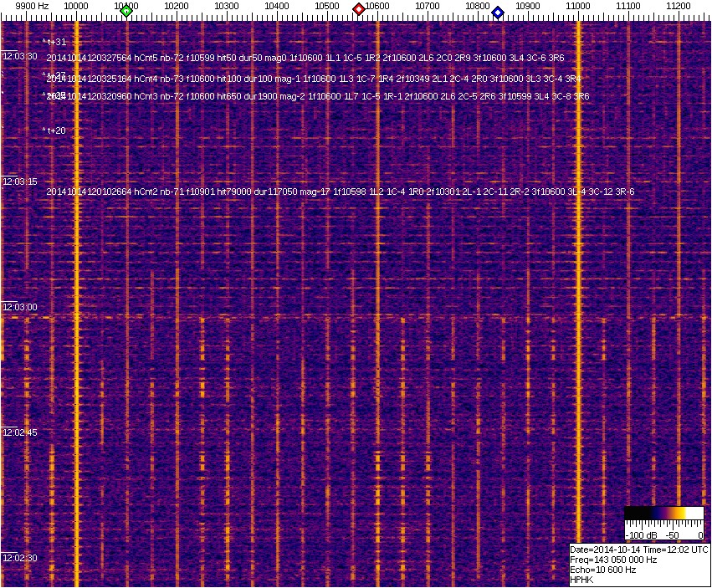Click the 12:02:45 time label
This screenshot has width=712, height=588.
coord(20,432)
